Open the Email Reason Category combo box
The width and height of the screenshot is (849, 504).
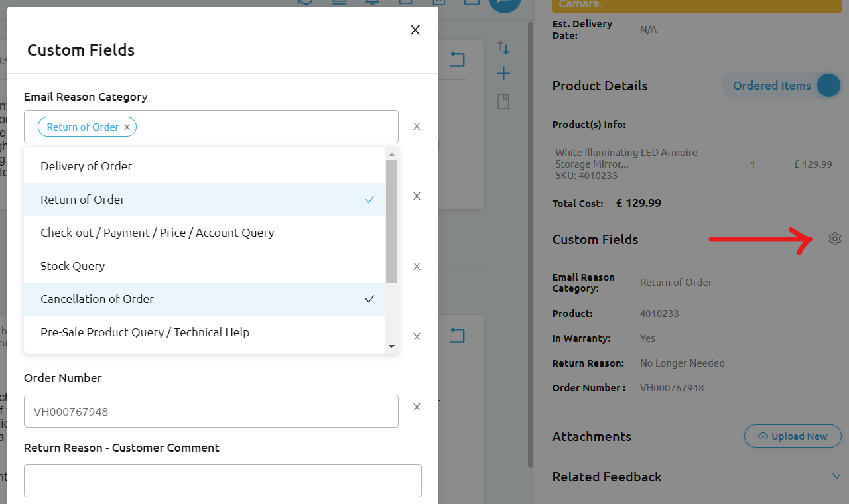point(265,127)
